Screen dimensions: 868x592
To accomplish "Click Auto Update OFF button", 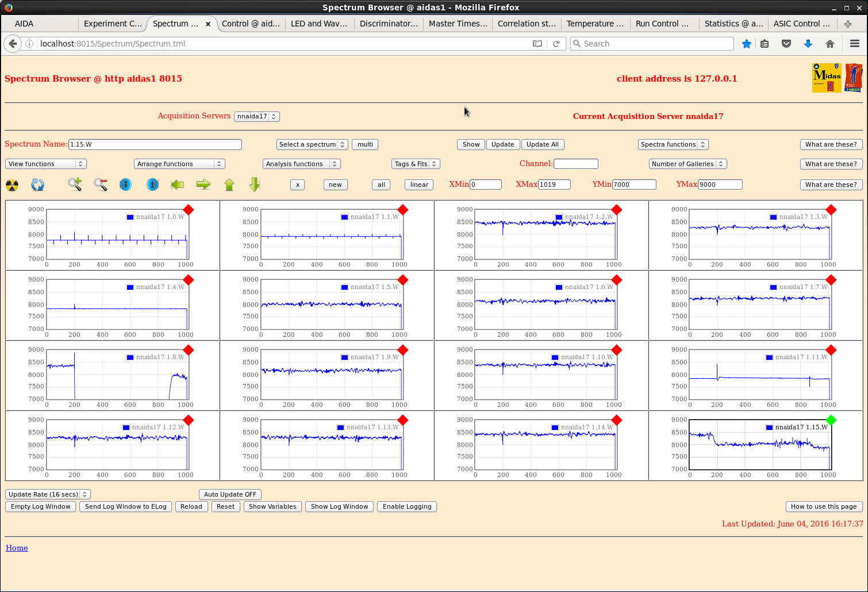I will point(230,494).
